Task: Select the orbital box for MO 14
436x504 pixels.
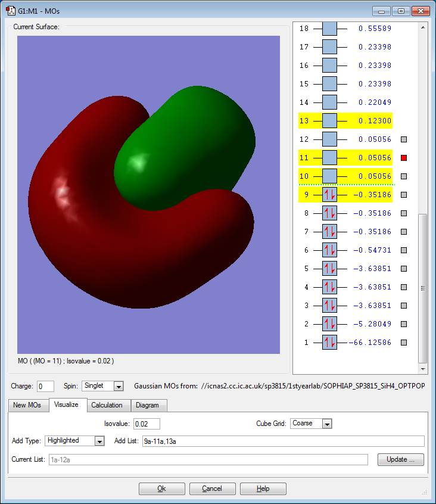Action: pyautogui.click(x=329, y=102)
